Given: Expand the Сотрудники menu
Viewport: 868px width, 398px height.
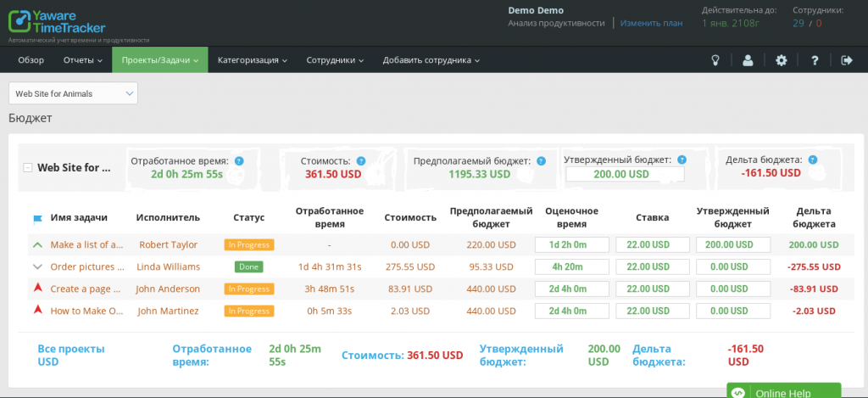Looking at the screenshot, I should (x=335, y=60).
